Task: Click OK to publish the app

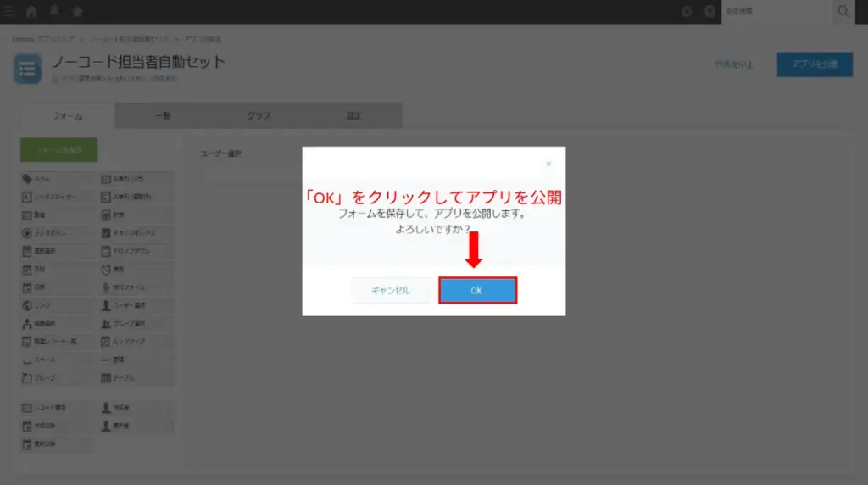Action: (477, 290)
